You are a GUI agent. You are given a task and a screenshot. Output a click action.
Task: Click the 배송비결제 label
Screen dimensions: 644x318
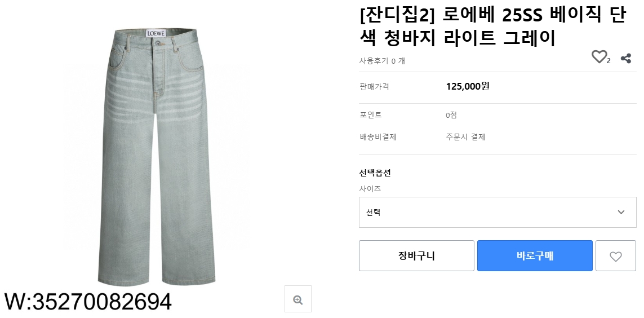[378, 137]
